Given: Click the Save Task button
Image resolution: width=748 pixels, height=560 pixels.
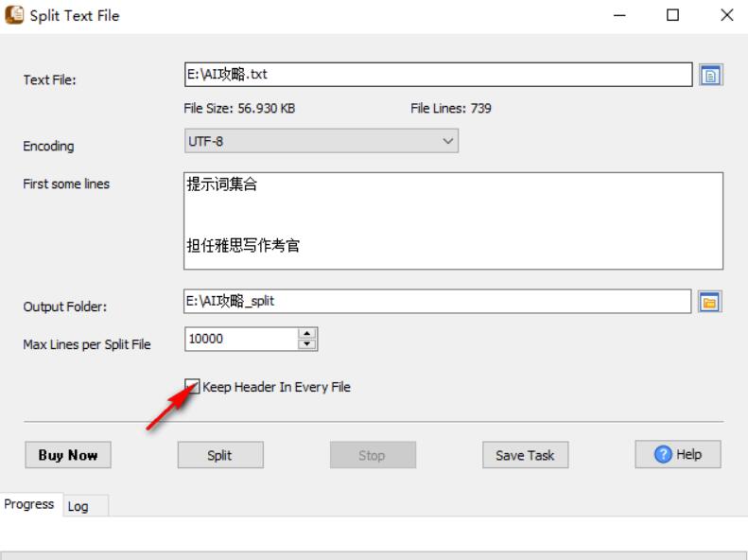Looking at the screenshot, I should tap(525, 455).
